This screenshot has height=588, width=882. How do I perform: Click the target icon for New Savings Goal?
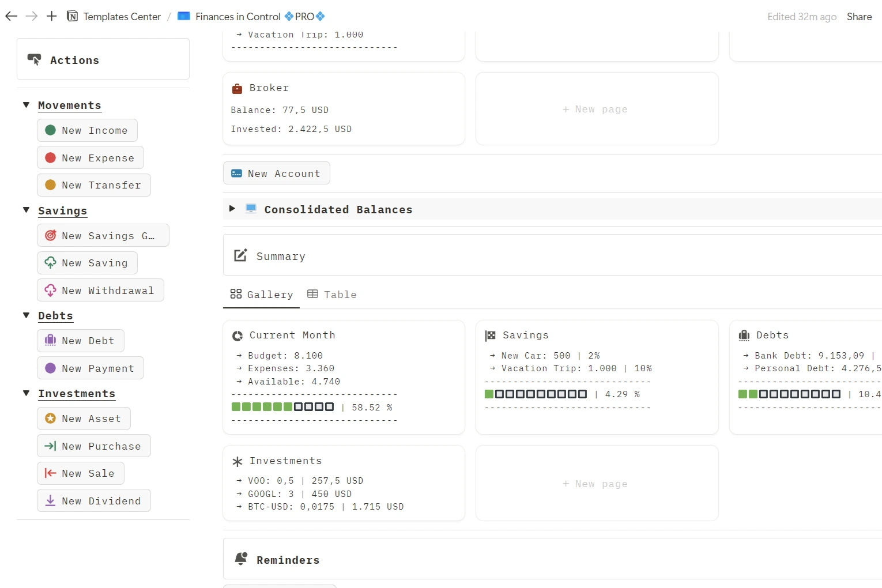51,236
